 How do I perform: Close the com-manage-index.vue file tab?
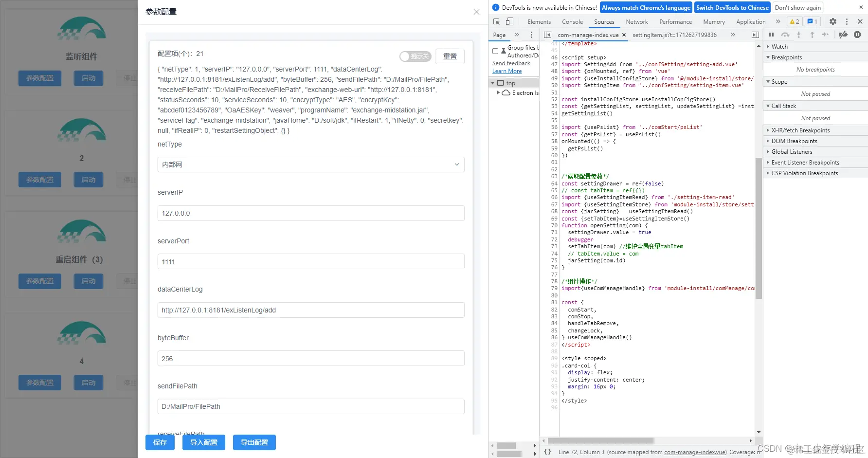(624, 35)
